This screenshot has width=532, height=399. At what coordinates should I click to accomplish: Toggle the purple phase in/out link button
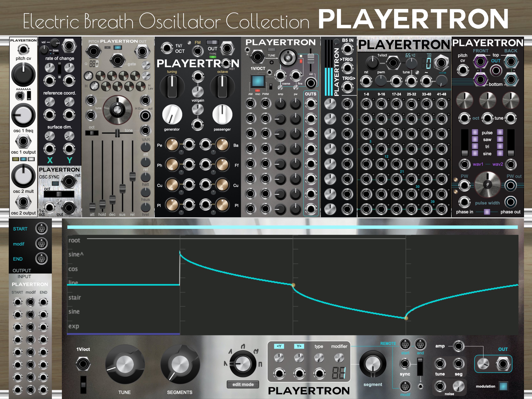pos(487,212)
